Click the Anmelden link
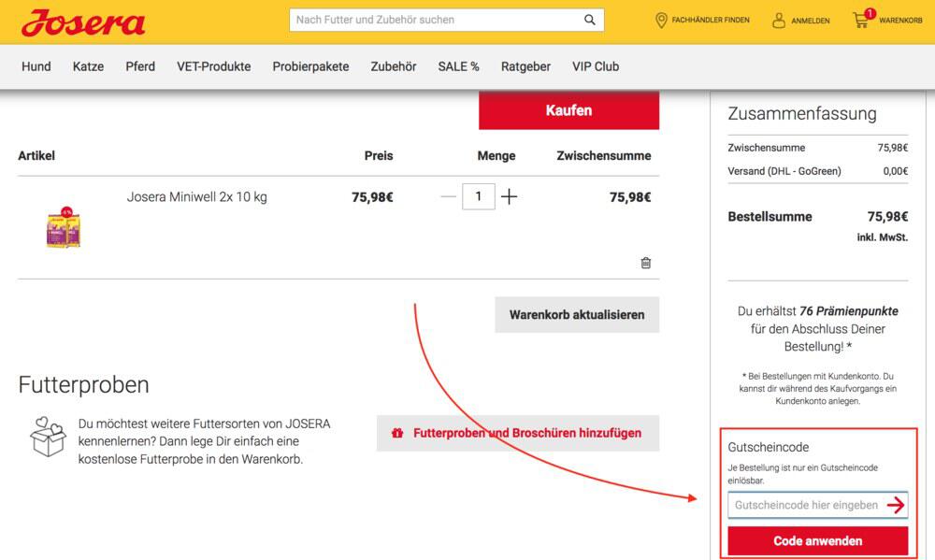Screen dimensions: 935x560 pyautogui.click(x=811, y=21)
